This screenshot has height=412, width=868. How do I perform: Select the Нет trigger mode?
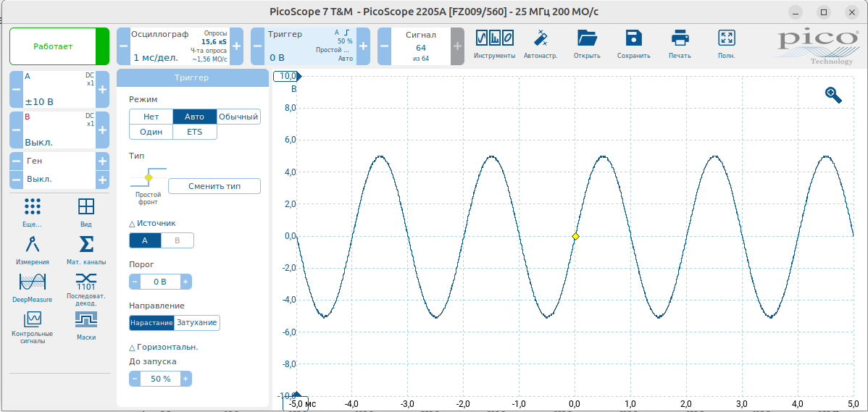coord(151,117)
